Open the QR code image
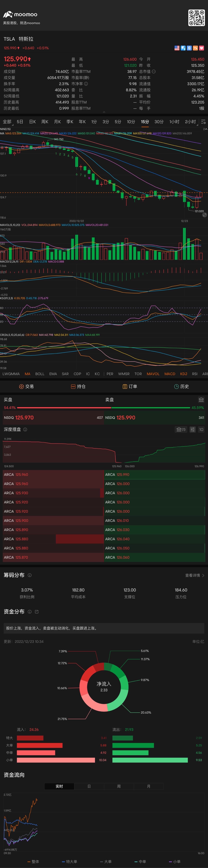Viewport: 208px width, 868px height. coord(196,18)
